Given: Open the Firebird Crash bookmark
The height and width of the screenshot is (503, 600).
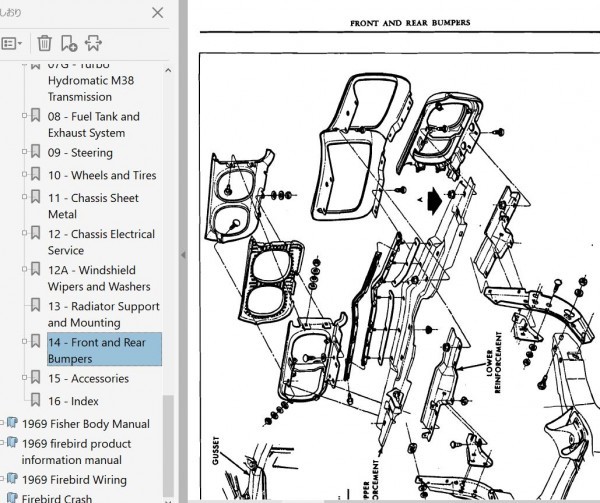Looking at the screenshot, I should point(57,498).
